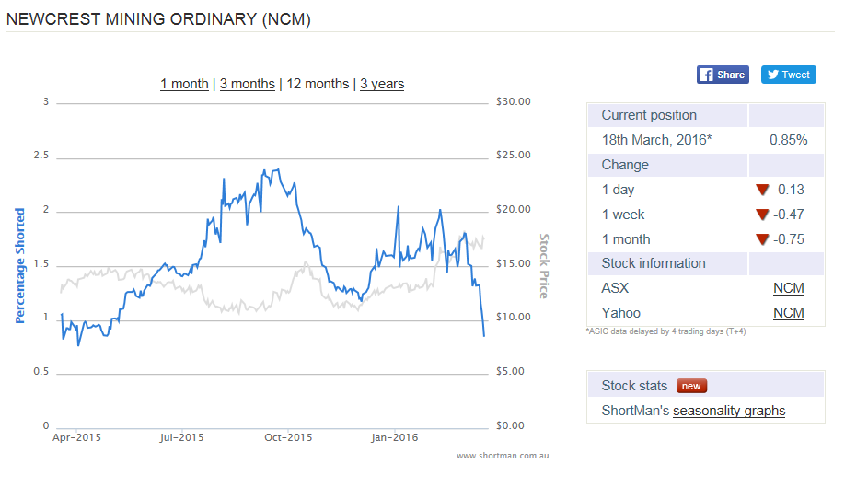The height and width of the screenshot is (499, 868).
Task: Click the $20.00 price axis label
Action: tap(514, 209)
